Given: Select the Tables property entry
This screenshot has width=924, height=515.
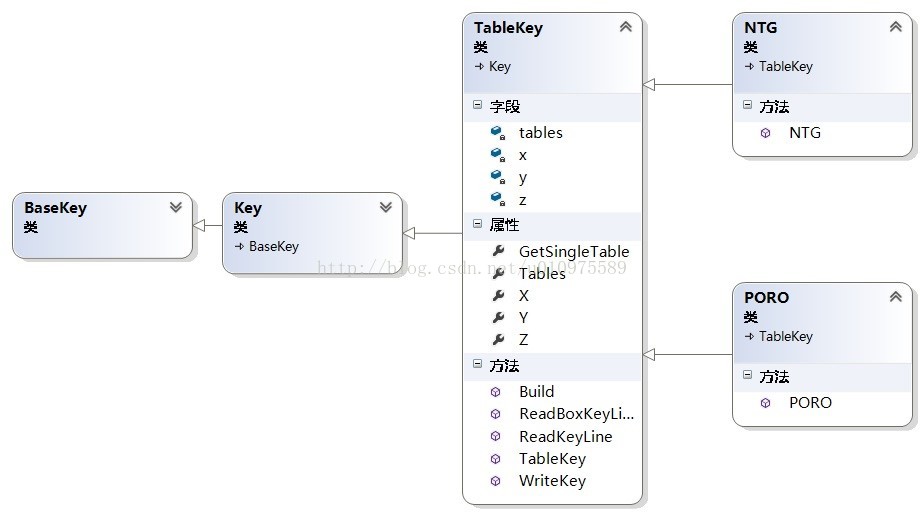Looking at the screenshot, I should [x=542, y=273].
